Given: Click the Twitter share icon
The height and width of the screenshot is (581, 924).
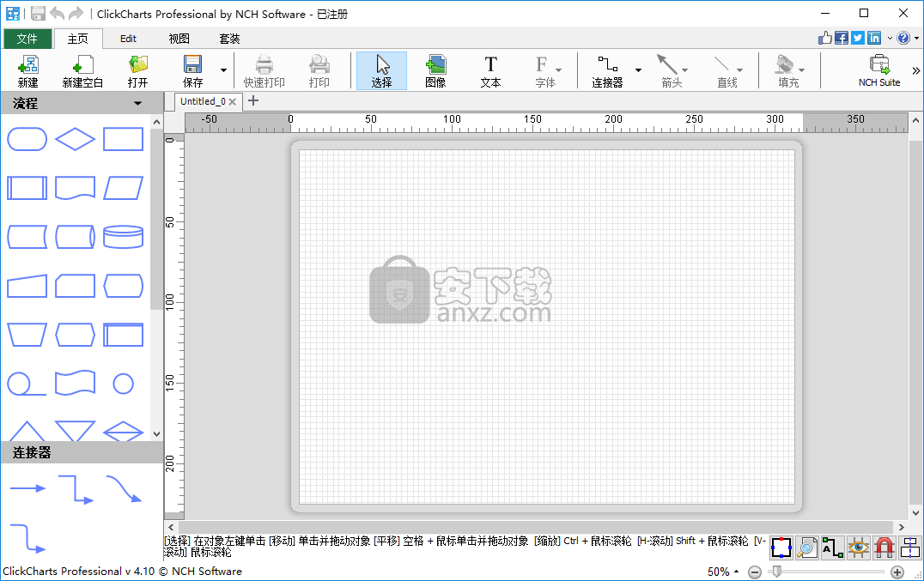Looking at the screenshot, I should [x=858, y=39].
